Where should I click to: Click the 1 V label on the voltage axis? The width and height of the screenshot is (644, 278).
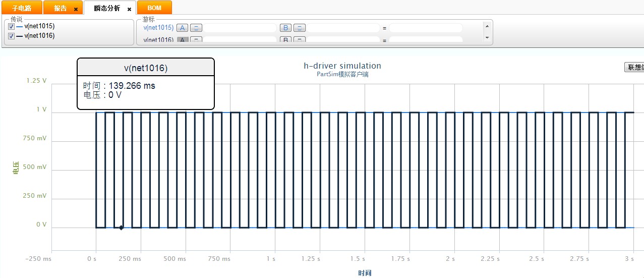(41, 109)
